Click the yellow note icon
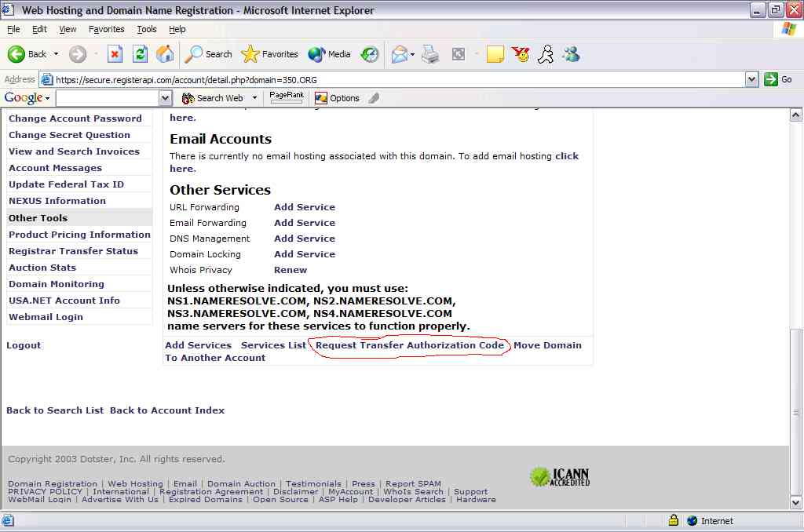Viewport: 804px width, 532px height. point(495,54)
